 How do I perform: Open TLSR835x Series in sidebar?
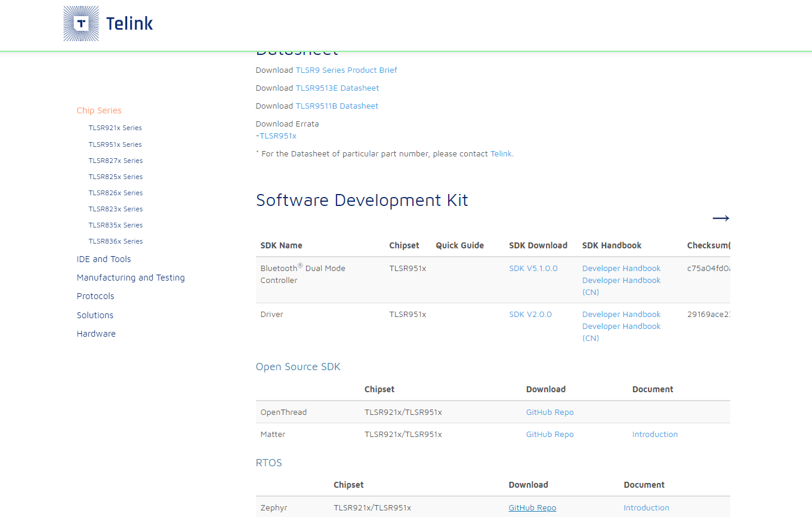point(116,225)
